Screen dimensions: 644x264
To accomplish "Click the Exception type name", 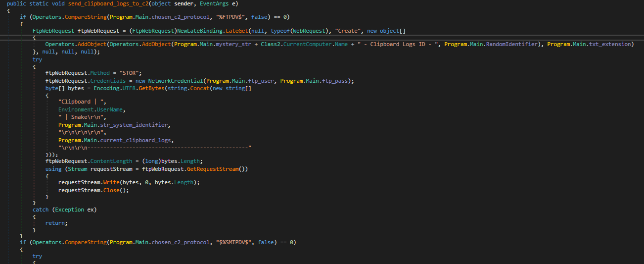I will [70, 210].
